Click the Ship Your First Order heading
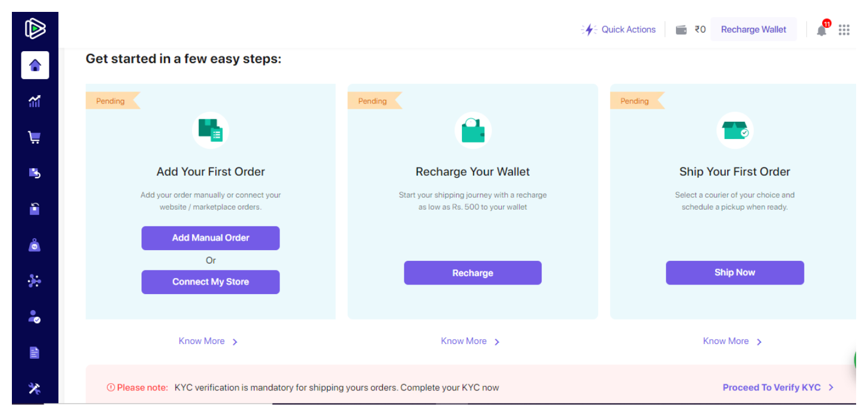Screen dimensions: 868x417 [735, 172]
